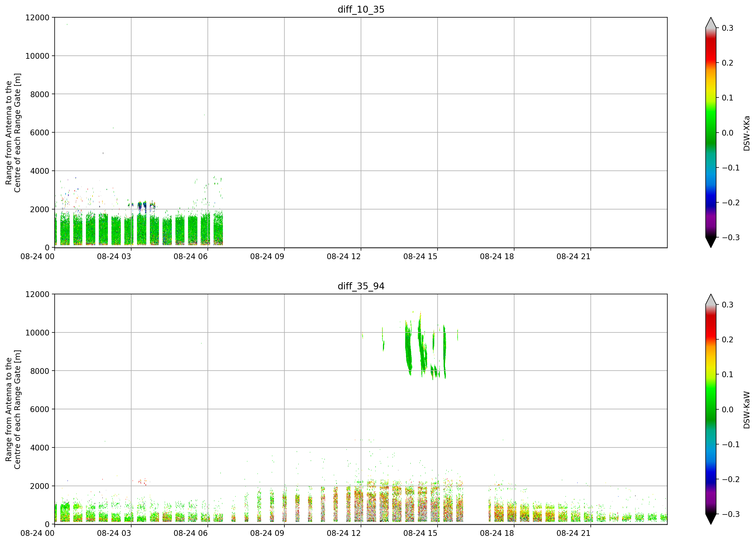This screenshot has width=756, height=543.
Task: Click '08-24 15' x-tick under diff_35_94 plot
Action: [x=420, y=533]
